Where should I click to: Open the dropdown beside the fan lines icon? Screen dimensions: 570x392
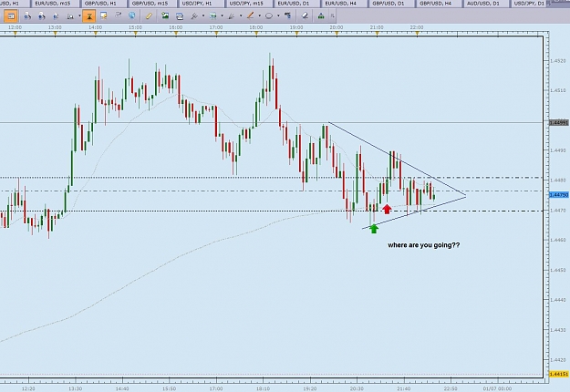[240, 16]
